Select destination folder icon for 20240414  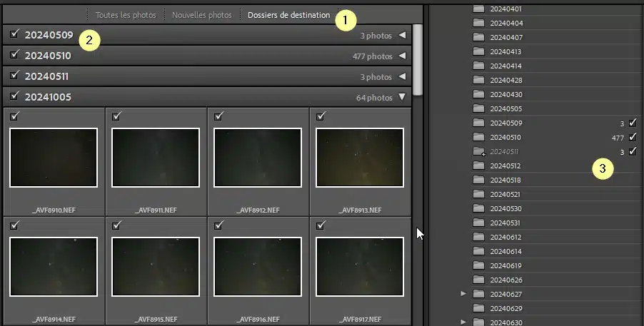coord(478,66)
